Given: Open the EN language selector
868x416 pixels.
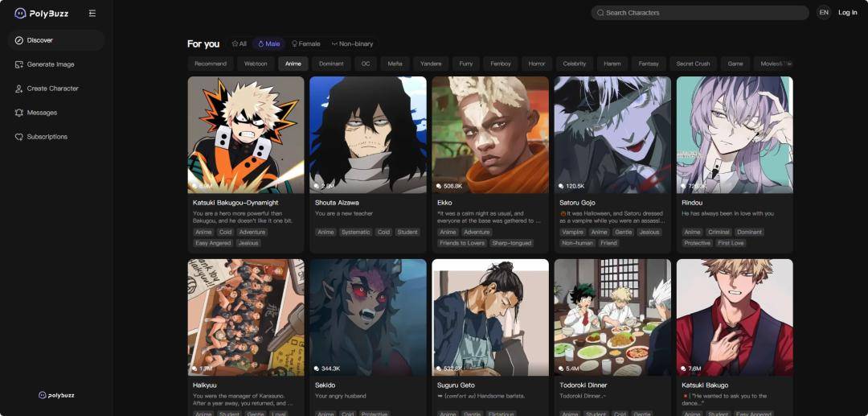Looking at the screenshot, I should click(824, 13).
